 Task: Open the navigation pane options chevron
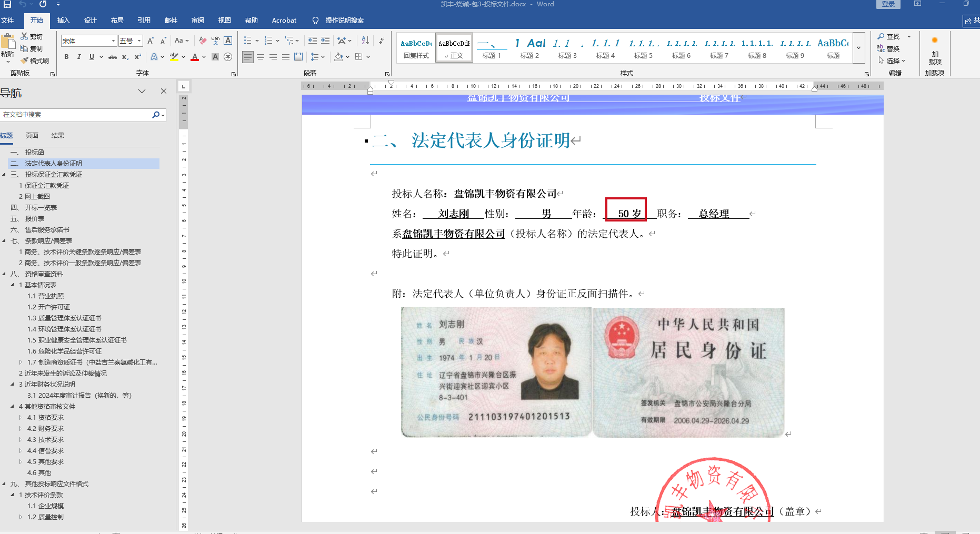142,91
